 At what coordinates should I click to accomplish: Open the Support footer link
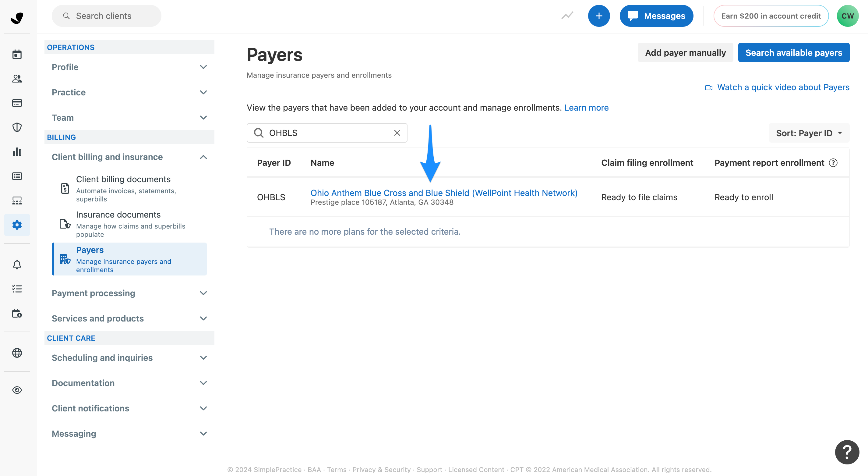coord(429,469)
